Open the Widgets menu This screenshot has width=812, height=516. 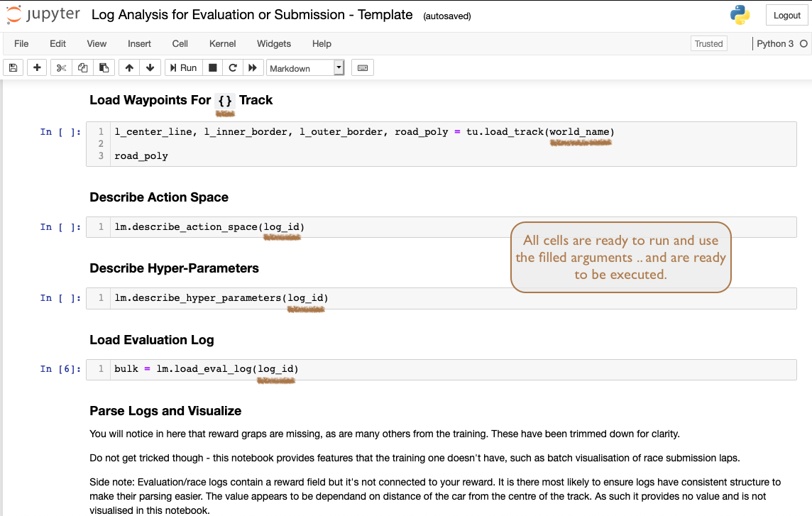point(273,43)
